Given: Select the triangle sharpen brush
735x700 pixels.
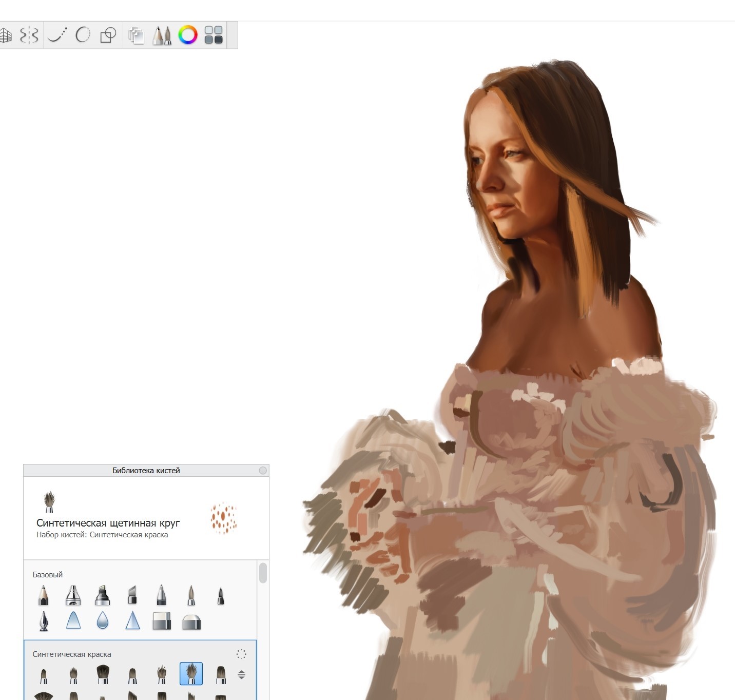Looking at the screenshot, I should point(133,620).
